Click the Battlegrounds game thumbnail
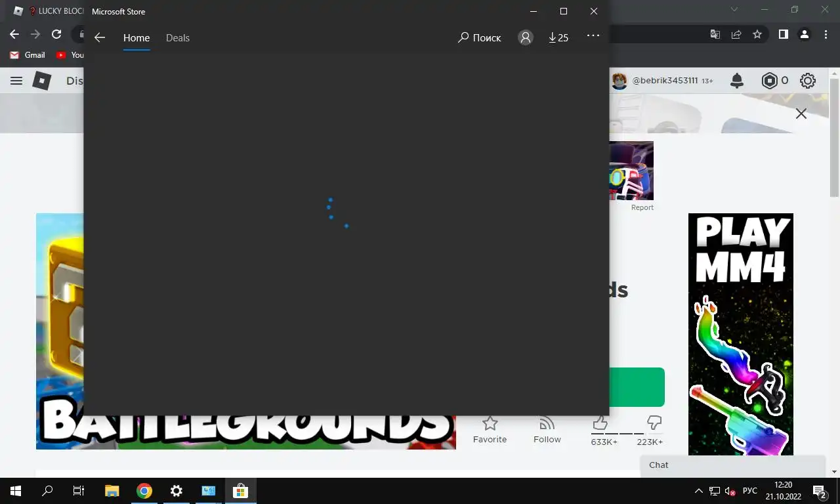The width and height of the screenshot is (840, 504). pos(245,432)
